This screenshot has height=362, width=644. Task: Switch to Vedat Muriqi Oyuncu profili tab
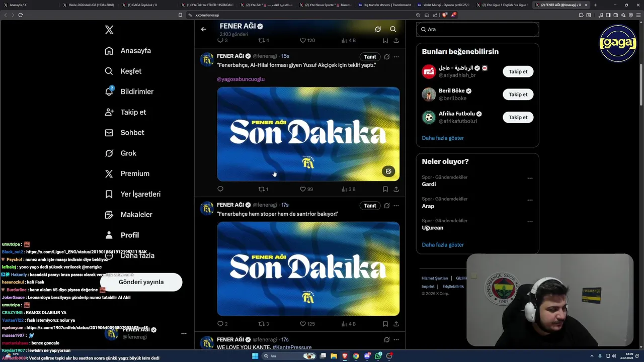[444, 5]
